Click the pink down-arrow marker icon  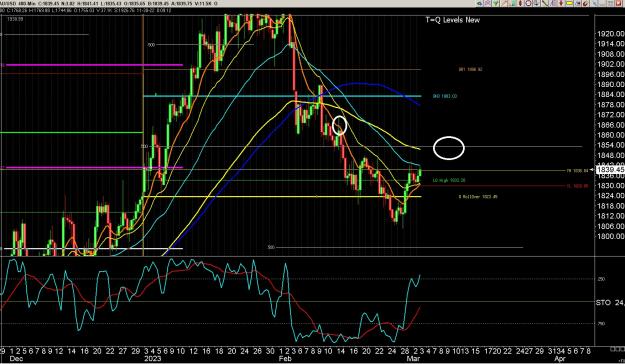[x=561, y=4]
